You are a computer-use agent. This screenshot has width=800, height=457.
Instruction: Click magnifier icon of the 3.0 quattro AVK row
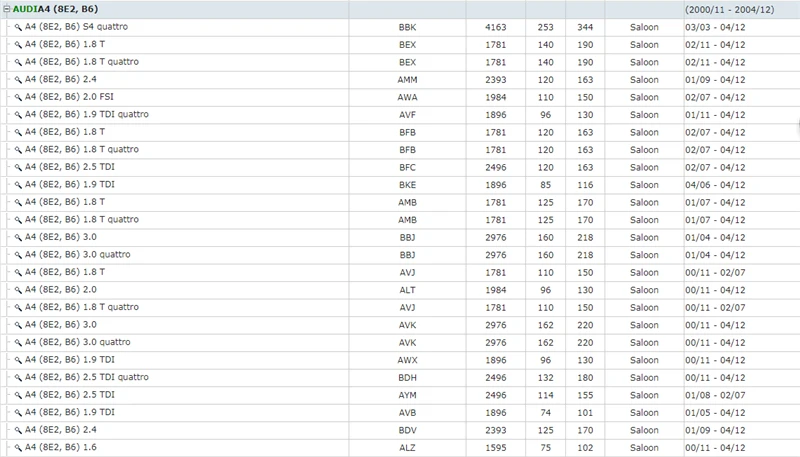tap(18, 343)
